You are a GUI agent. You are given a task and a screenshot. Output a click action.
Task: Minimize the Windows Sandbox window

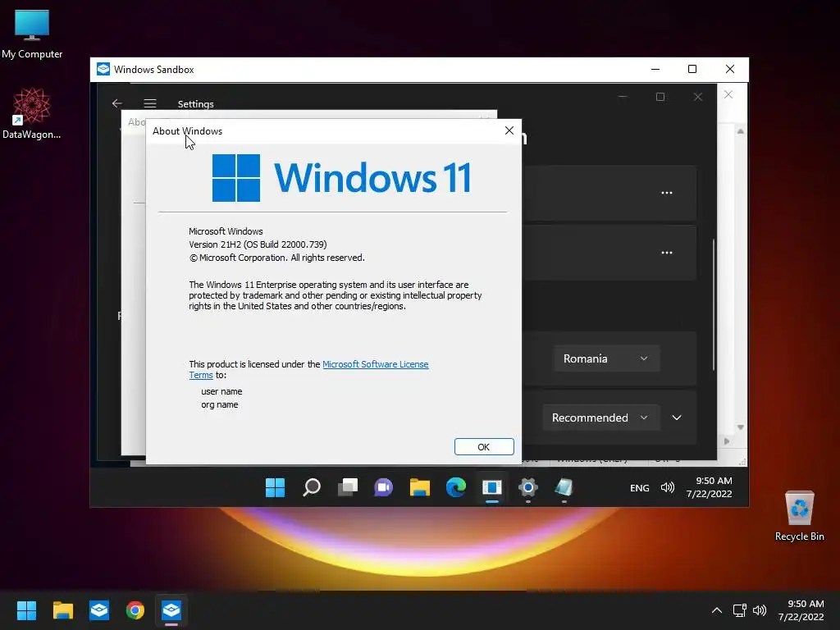point(655,69)
